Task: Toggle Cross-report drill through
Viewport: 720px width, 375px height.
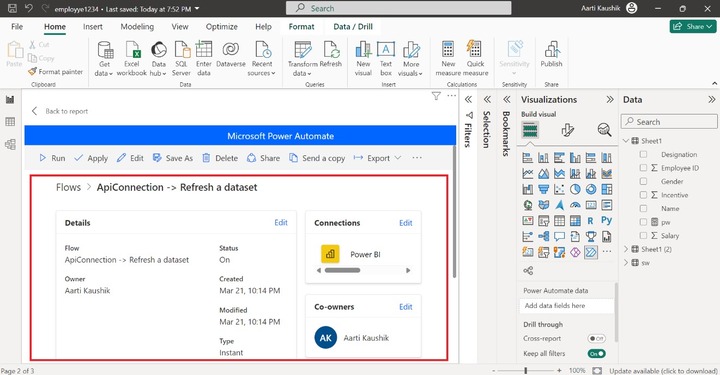Action: tap(596, 338)
